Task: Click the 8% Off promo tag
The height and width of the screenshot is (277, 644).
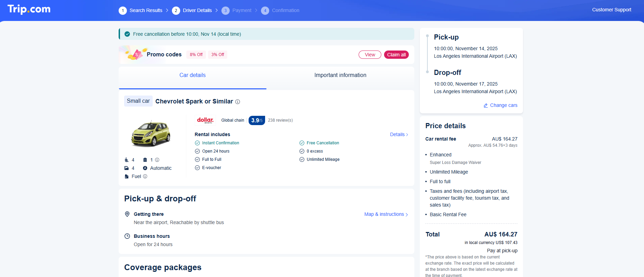Action: tap(196, 55)
